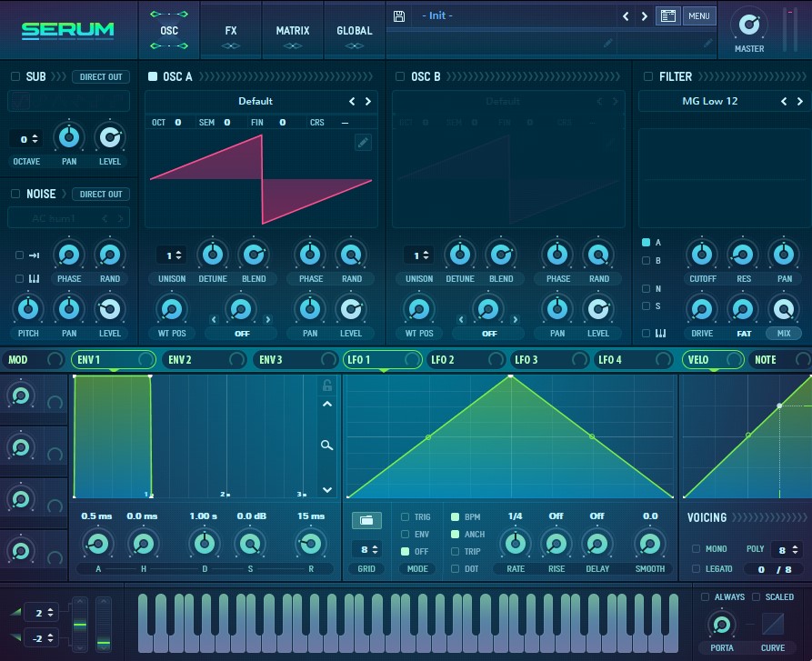Click the LFO Rate knob
Image resolution: width=812 pixels, height=661 pixels.
(516, 543)
